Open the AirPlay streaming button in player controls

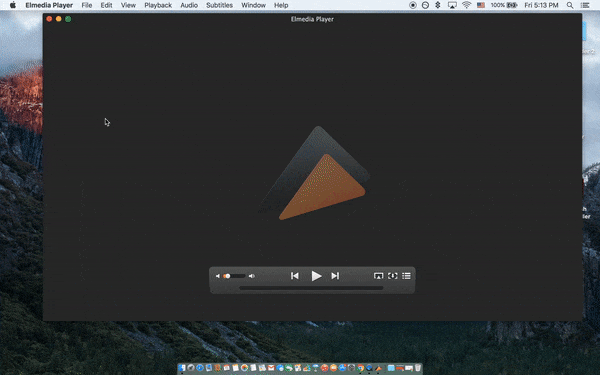pyautogui.click(x=378, y=276)
